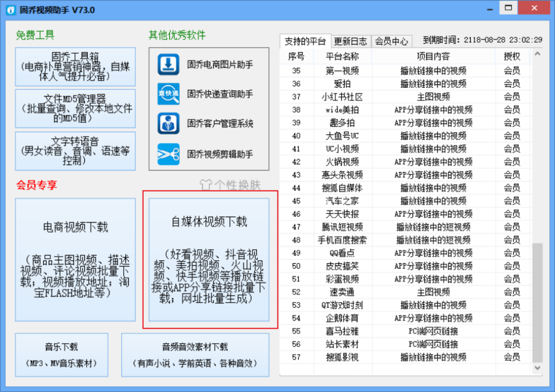
Task: Click the 查快递 express query icon
Action: (168, 94)
